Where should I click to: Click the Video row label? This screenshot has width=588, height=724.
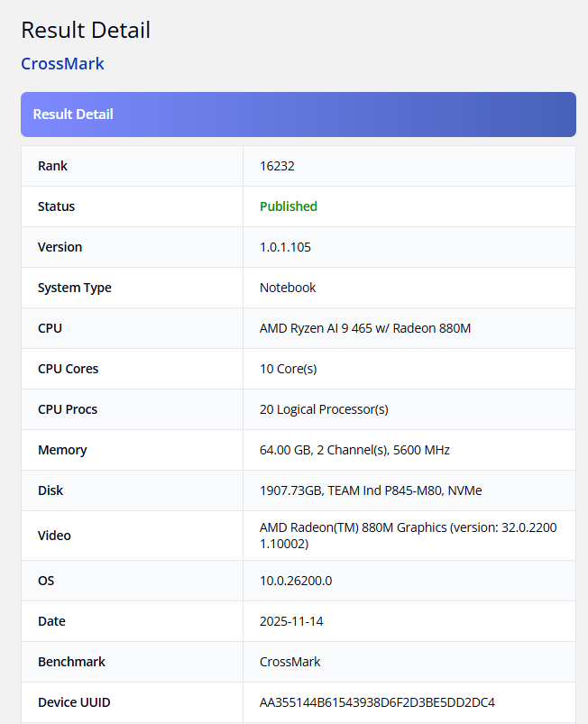54,536
